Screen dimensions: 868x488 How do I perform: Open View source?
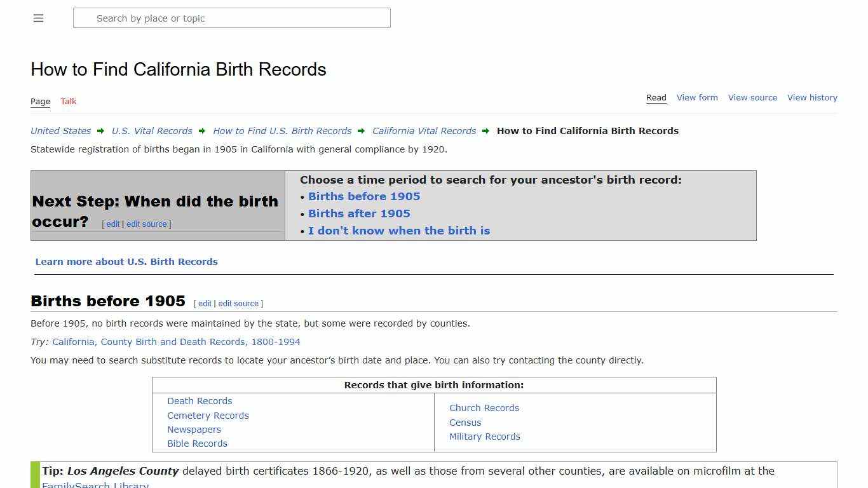pos(752,97)
